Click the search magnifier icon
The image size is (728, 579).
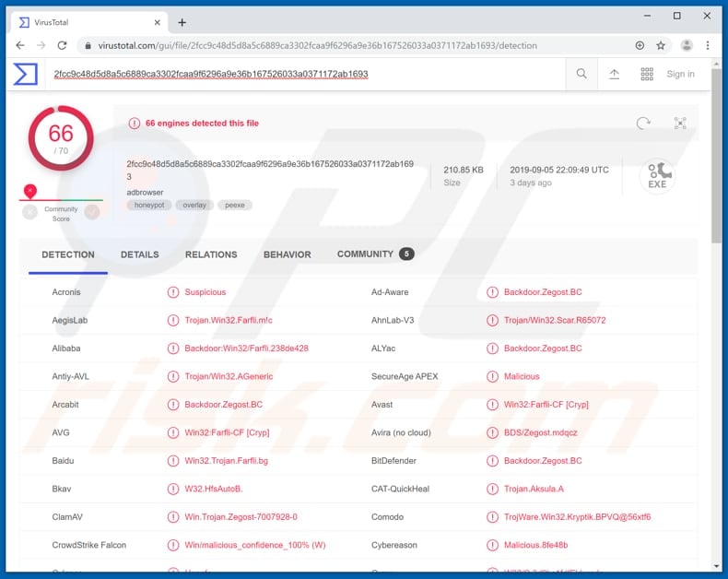point(581,74)
